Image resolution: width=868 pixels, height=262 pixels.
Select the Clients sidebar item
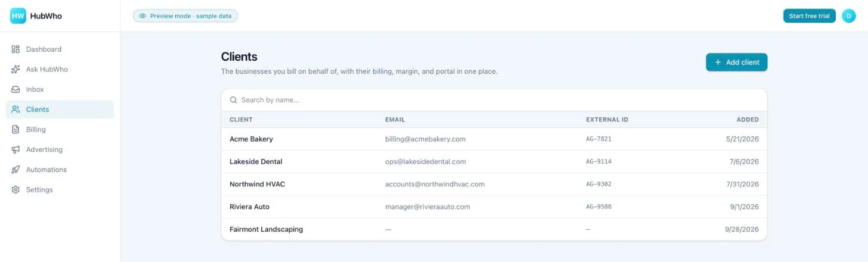(60, 110)
